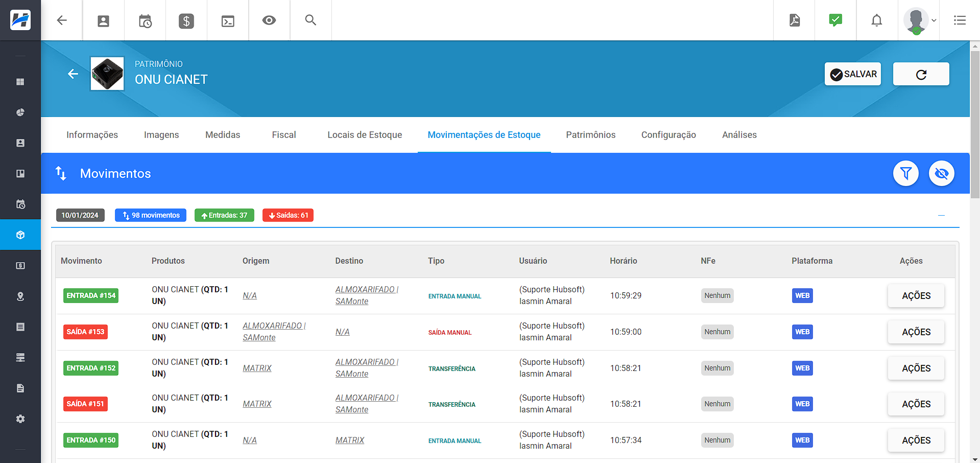Switch to the Configuração tab
This screenshot has height=463, width=980.
(668, 135)
